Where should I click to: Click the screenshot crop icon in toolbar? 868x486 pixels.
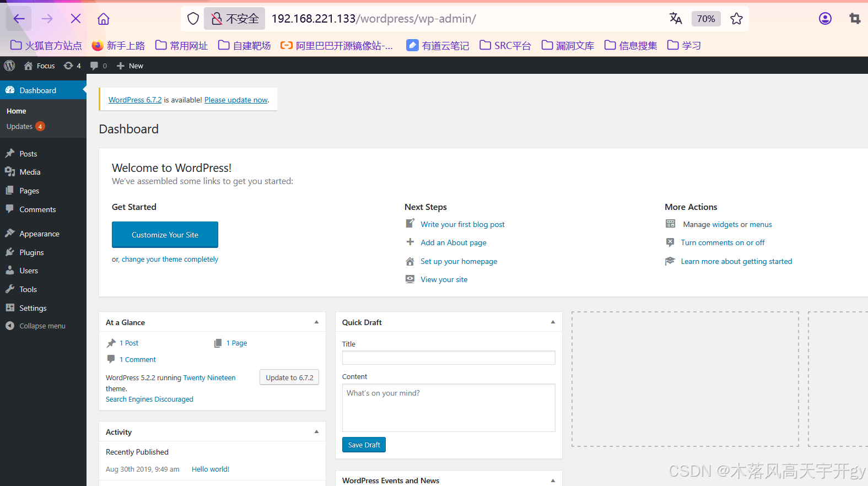[855, 19]
